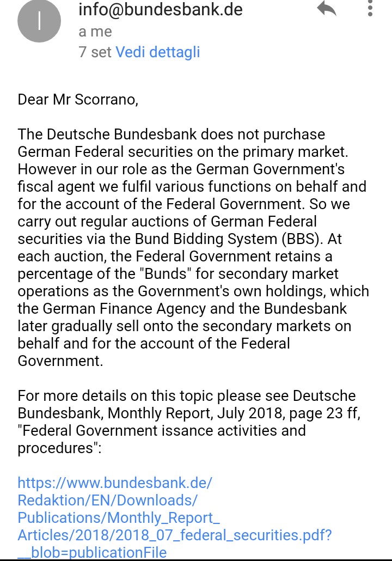Select sender address info@bundesbank.de

(x=161, y=9)
